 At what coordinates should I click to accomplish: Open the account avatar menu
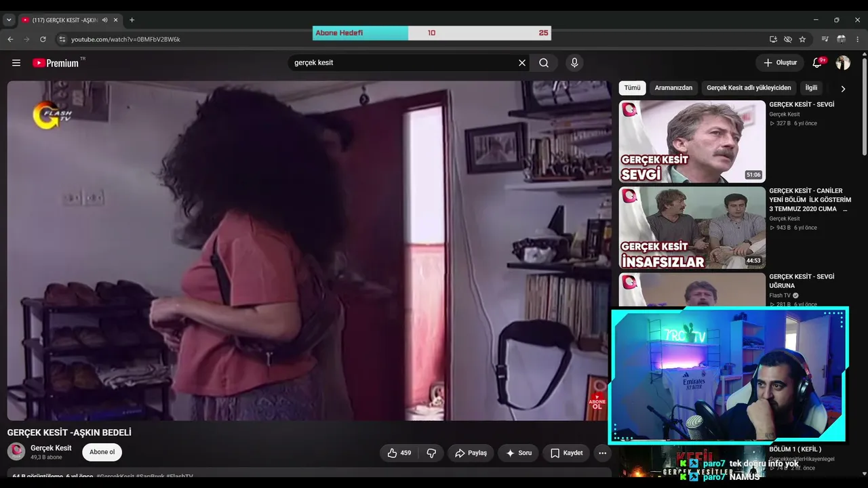pos(843,63)
